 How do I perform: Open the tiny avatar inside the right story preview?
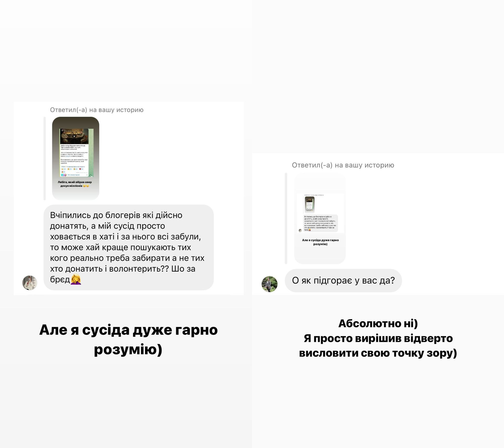click(300, 231)
